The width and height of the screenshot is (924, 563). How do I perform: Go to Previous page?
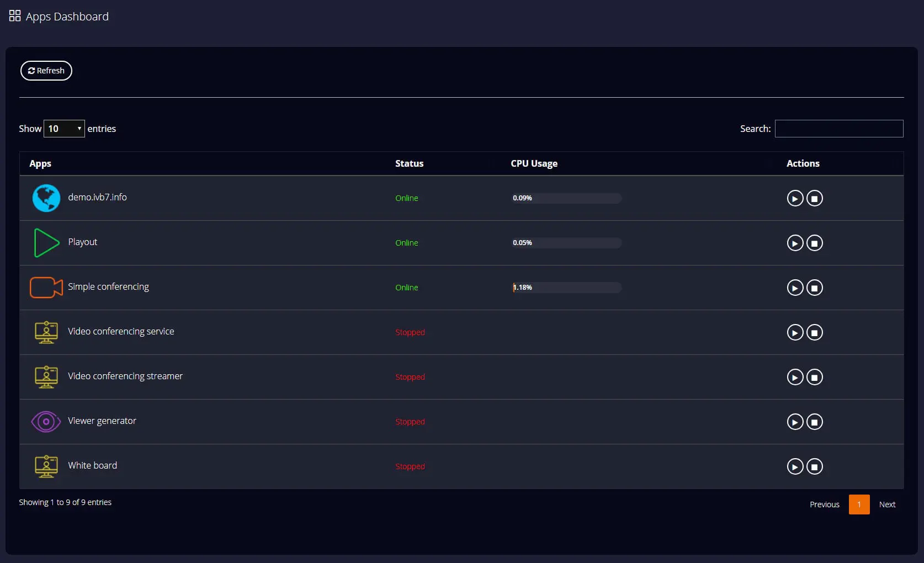825,504
